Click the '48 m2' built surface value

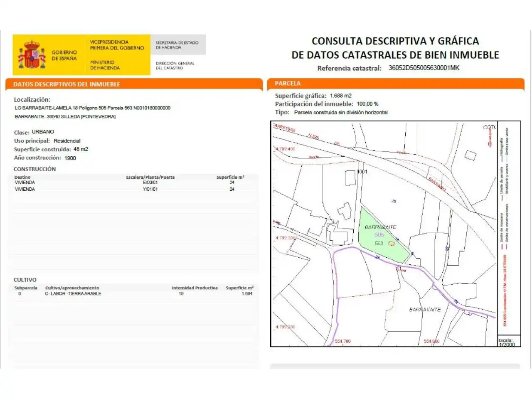(81, 149)
